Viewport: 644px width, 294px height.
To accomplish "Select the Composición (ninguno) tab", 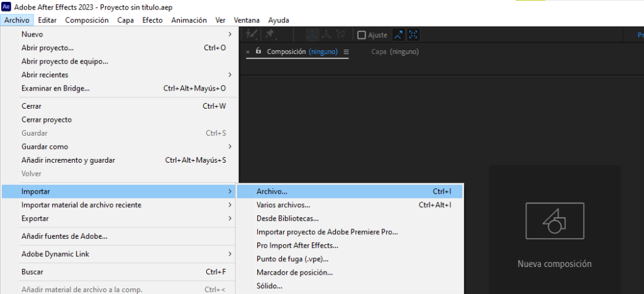I will point(302,52).
